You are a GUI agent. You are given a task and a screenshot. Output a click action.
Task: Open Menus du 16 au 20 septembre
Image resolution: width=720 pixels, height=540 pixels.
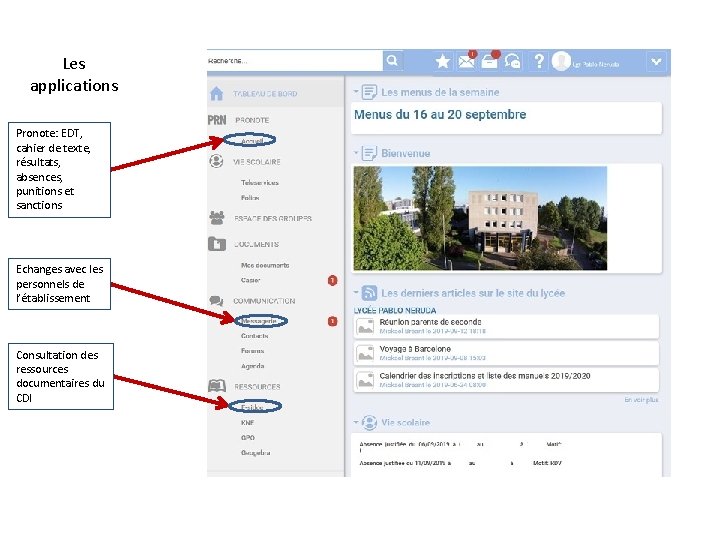[x=440, y=114]
